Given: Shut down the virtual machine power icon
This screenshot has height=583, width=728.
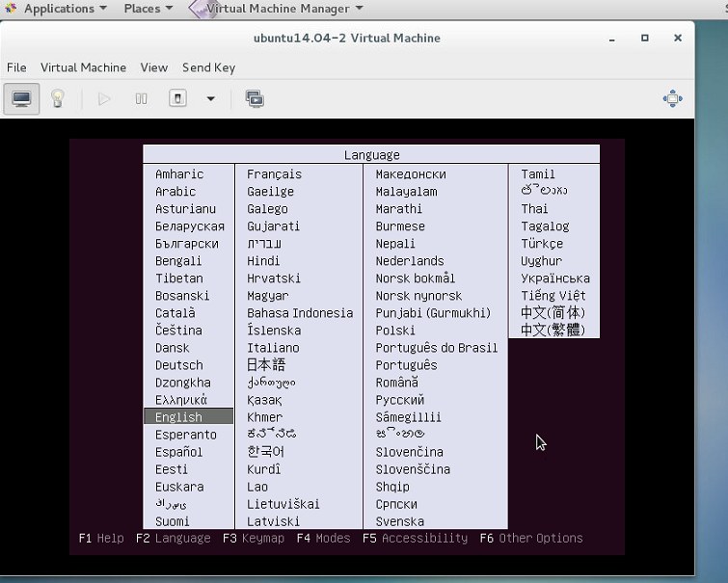Looking at the screenshot, I should click(177, 98).
